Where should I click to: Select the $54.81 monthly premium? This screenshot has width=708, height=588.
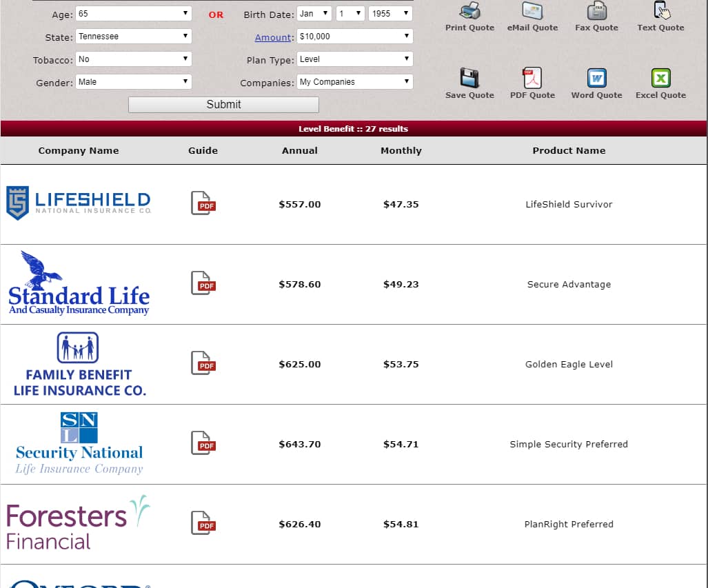coord(401,524)
